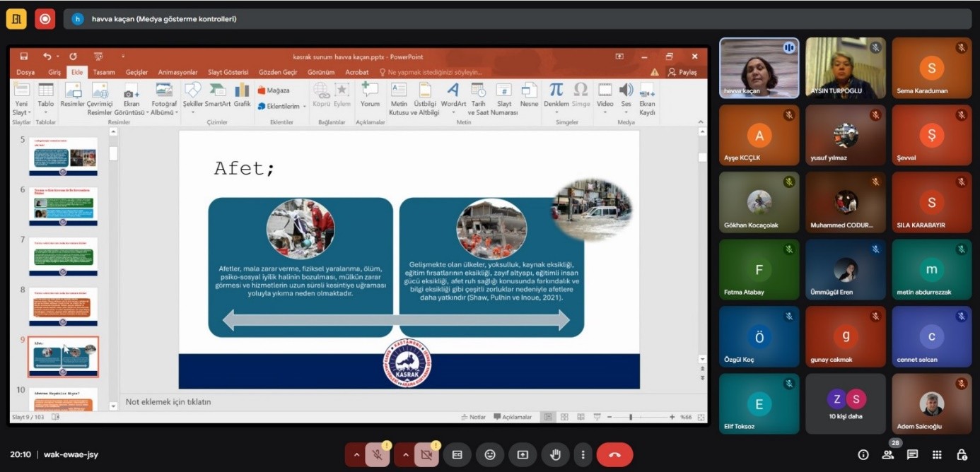Open the Dosya menu
980x472 pixels.
(25, 72)
